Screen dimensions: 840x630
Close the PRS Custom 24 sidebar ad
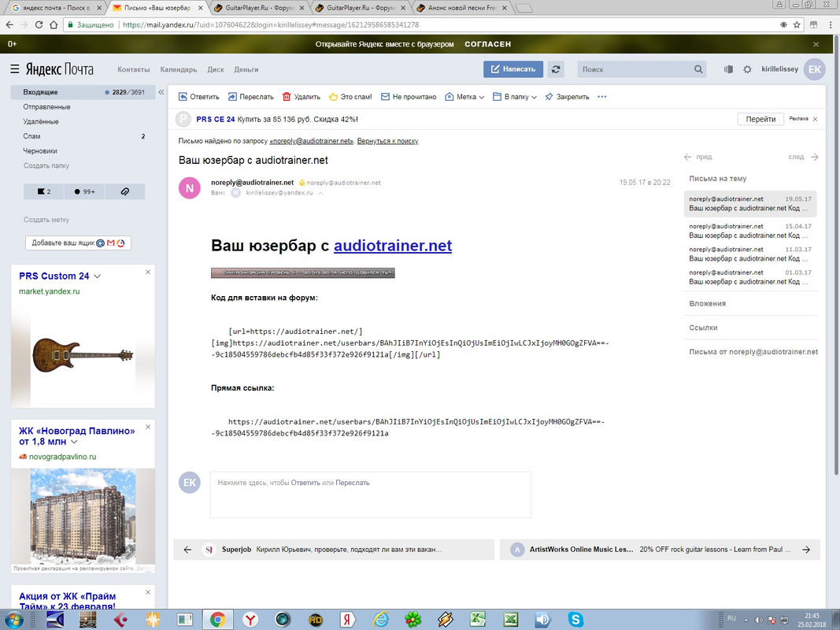[x=148, y=272]
